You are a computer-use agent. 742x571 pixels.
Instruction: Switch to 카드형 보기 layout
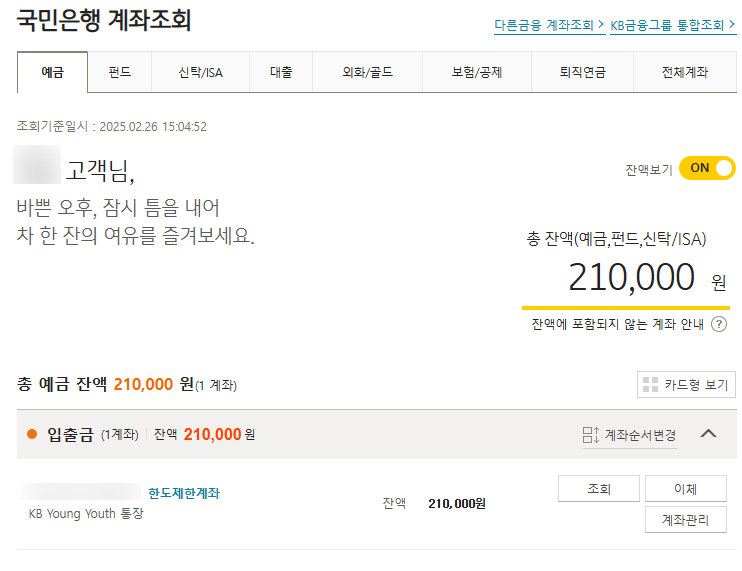pyautogui.click(x=686, y=385)
